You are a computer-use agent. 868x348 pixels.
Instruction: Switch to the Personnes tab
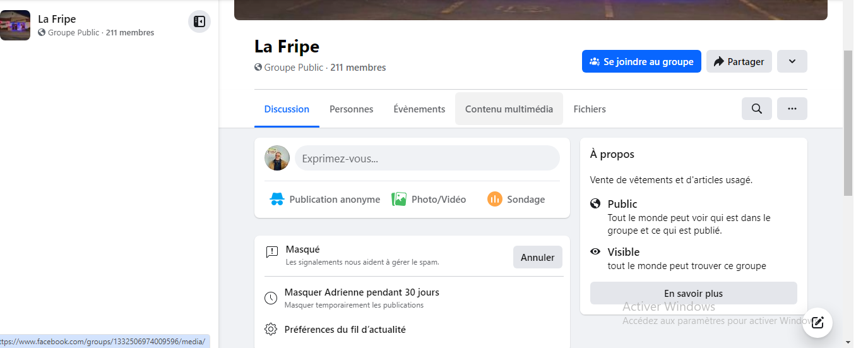click(x=351, y=109)
